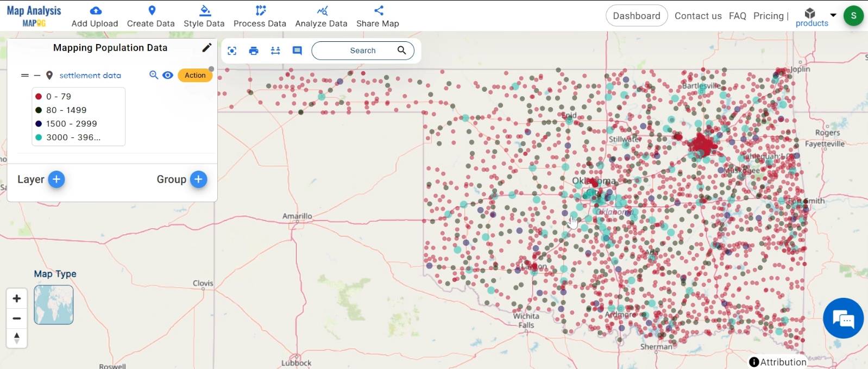
Task: Open the Action menu for settlement data
Action: tap(195, 76)
